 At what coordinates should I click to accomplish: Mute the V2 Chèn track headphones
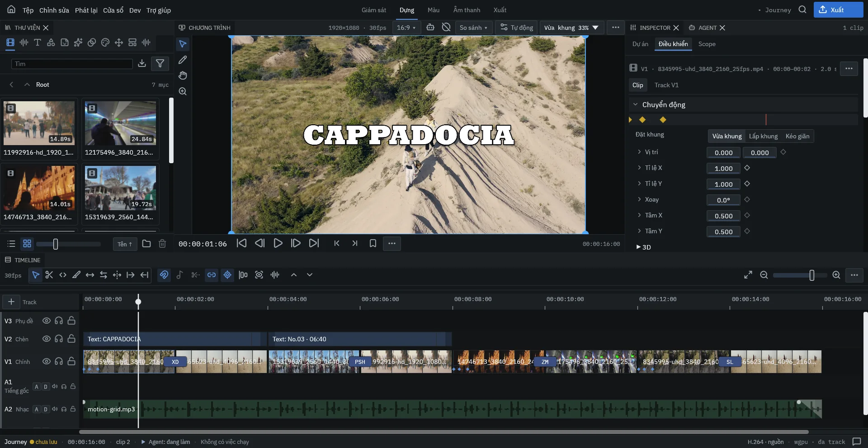point(59,339)
